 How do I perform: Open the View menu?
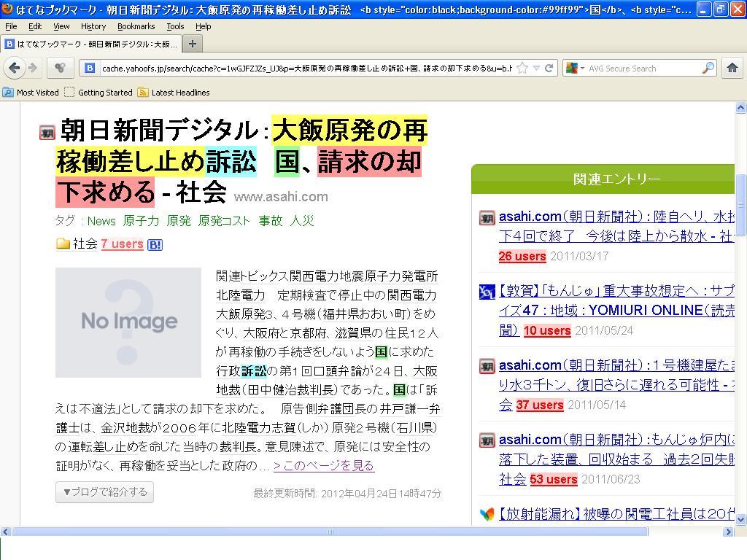[x=61, y=26]
